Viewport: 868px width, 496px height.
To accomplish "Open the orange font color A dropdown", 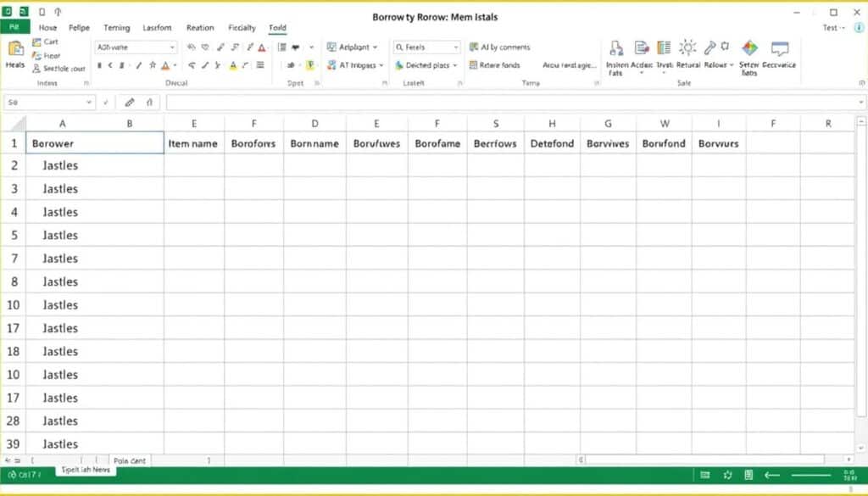I will [175, 65].
